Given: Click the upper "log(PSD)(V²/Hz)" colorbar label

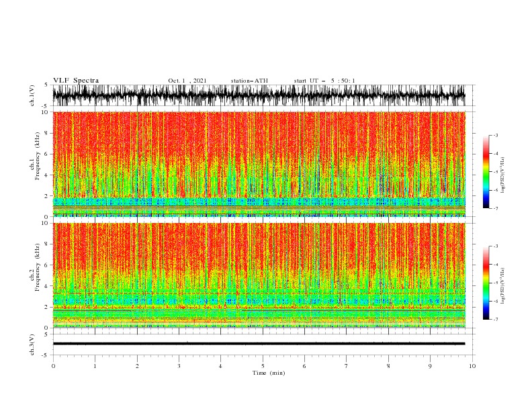Looking at the screenshot, I should click(x=503, y=175).
